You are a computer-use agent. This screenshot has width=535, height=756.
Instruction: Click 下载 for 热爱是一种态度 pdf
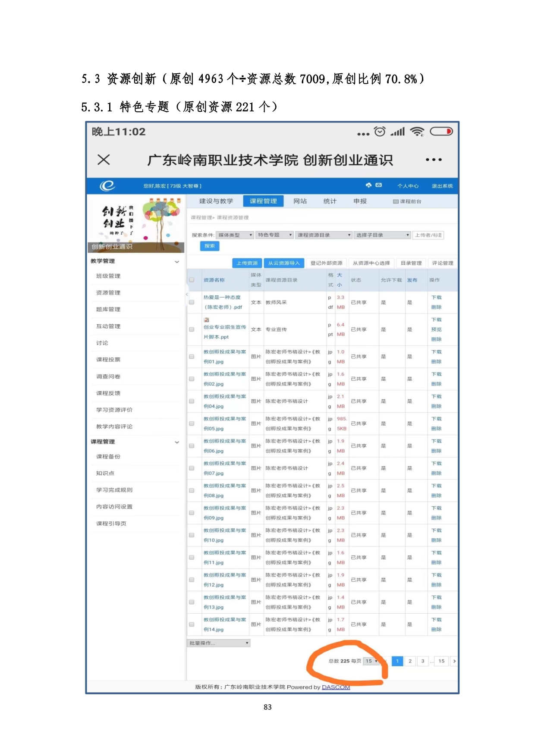click(437, 297)
